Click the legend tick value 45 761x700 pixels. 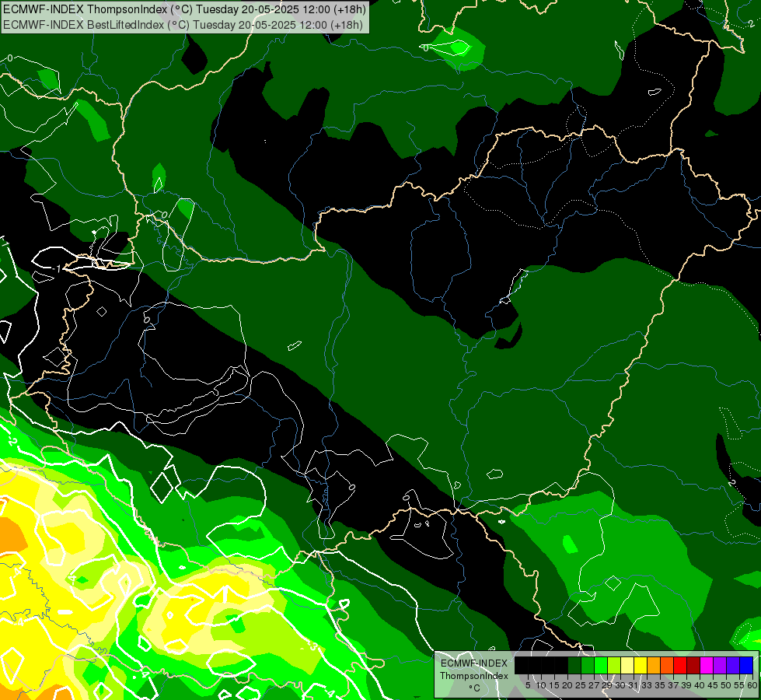coord(714,685)
